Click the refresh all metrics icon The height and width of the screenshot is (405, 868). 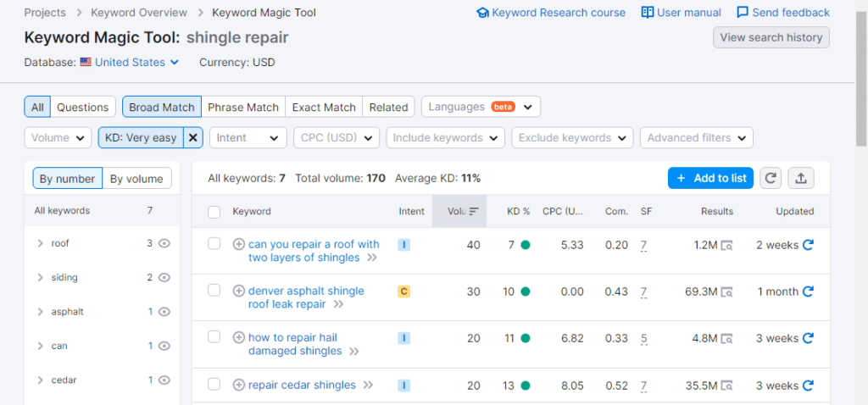(x=770, y=178)
